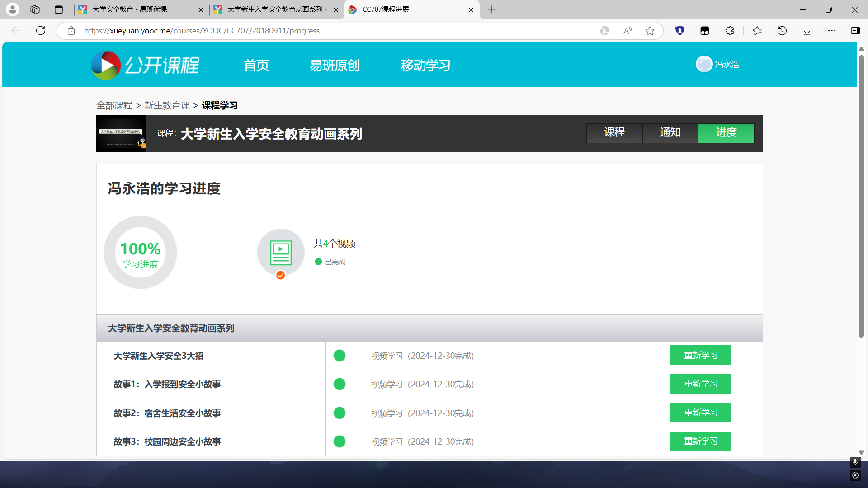Open the browser settings three-dots menu

click(x=832, y=31)
